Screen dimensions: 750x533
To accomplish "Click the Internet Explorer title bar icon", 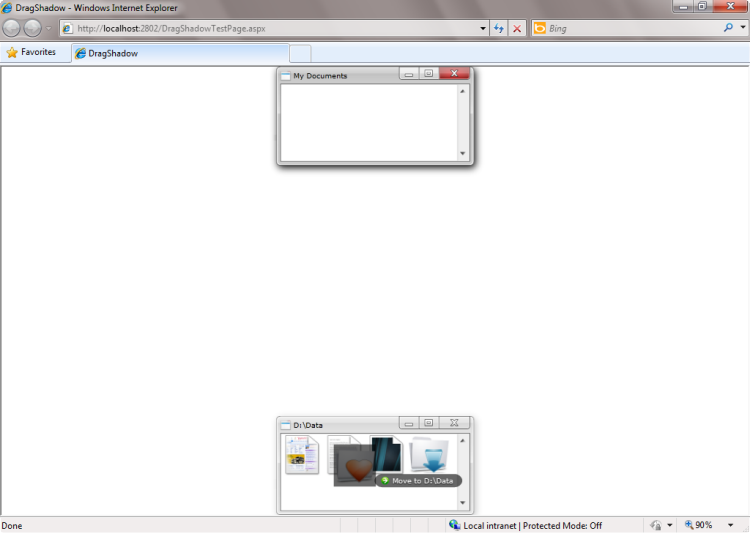I will (x=7, y=8).
